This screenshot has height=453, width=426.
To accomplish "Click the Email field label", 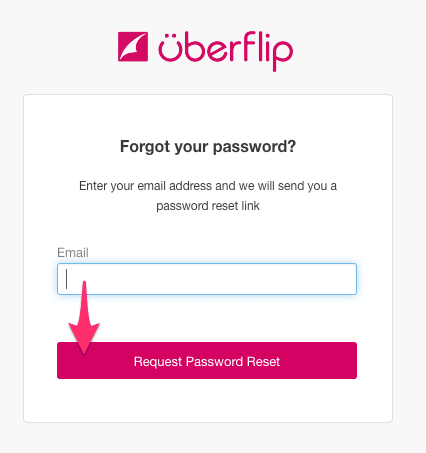I will tap(73, 253).
